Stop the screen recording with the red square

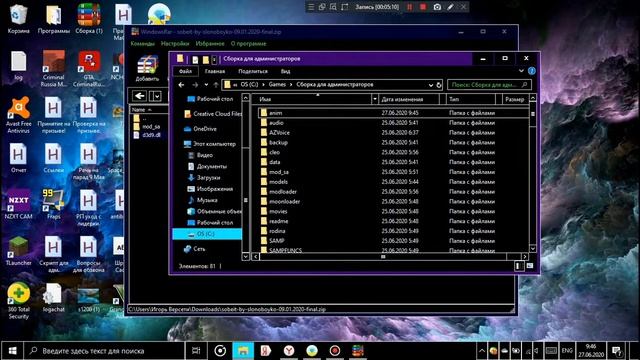pyautogui.click(x=423, y=7)
